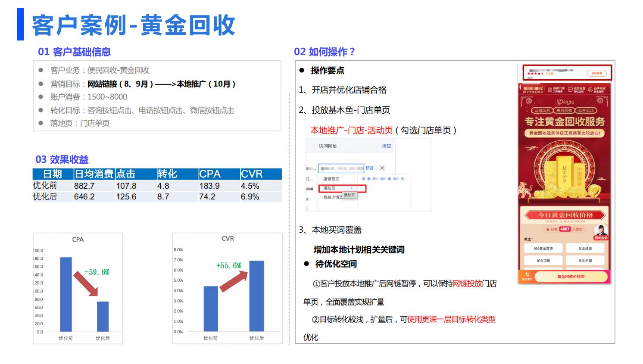Screen dimensions: 643x364
Task: Expand the 活动页 submenu arrow
Action: pos(351,188)
